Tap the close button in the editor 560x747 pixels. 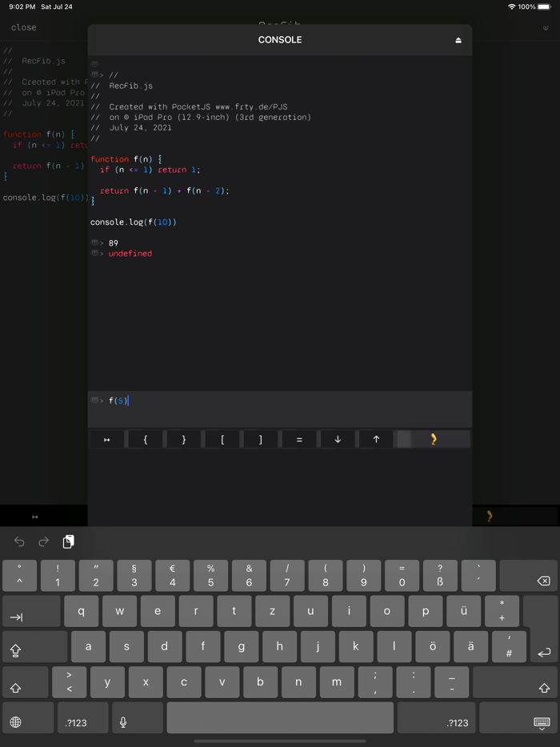coord(24,28)
